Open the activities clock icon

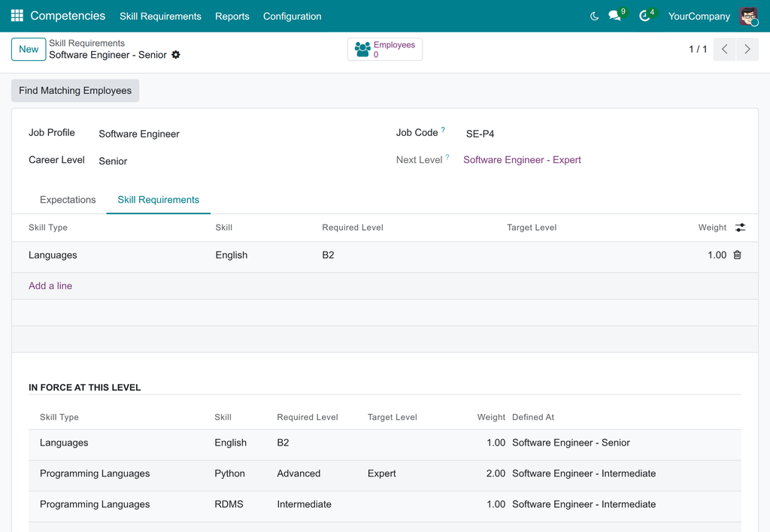tap(644, 17)
